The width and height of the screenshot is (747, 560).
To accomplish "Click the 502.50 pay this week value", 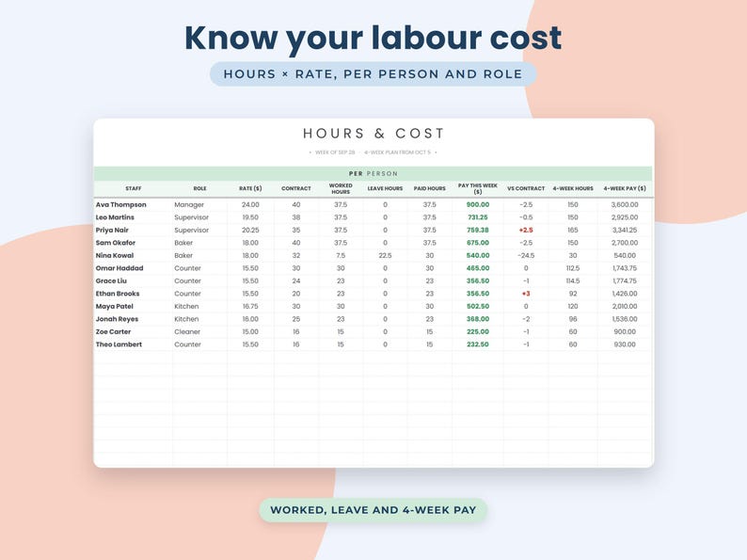I will [x=478, y=307].
